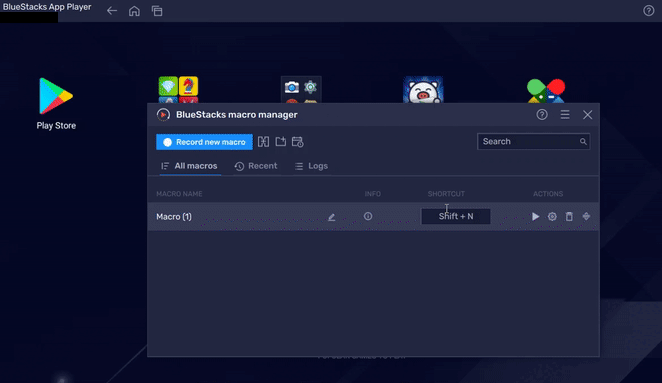
Task: Open the macro manager hamburger menu
Action: point(565,114)
